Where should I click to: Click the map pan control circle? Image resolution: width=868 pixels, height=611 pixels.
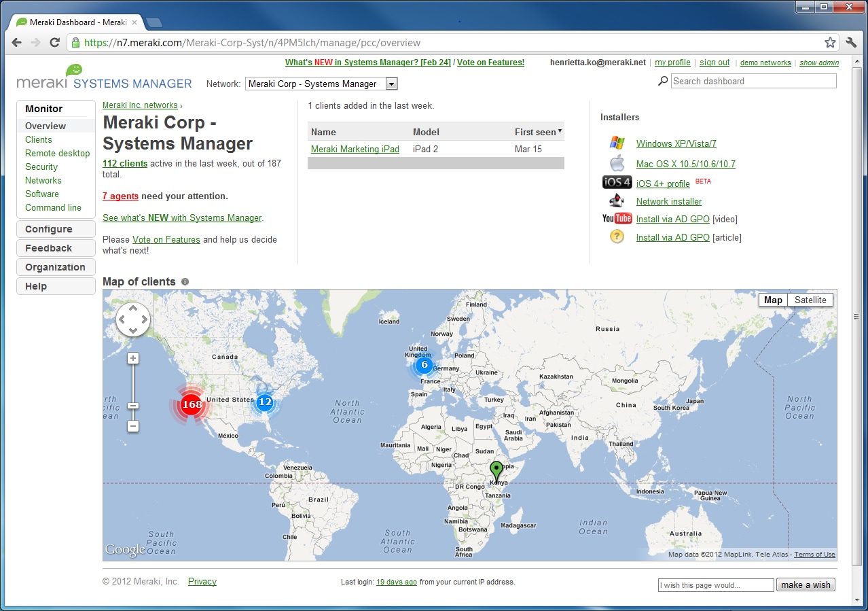[x=133, y=319]
